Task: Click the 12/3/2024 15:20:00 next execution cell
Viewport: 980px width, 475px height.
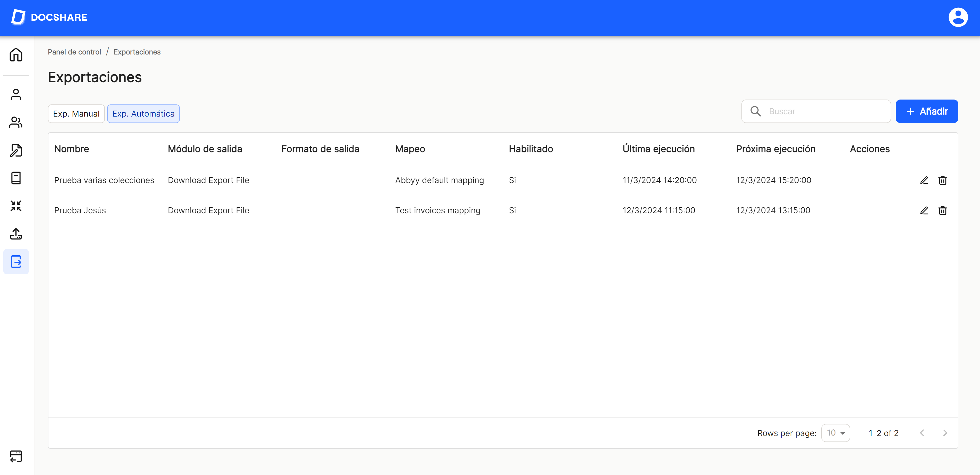Action: 773,180
